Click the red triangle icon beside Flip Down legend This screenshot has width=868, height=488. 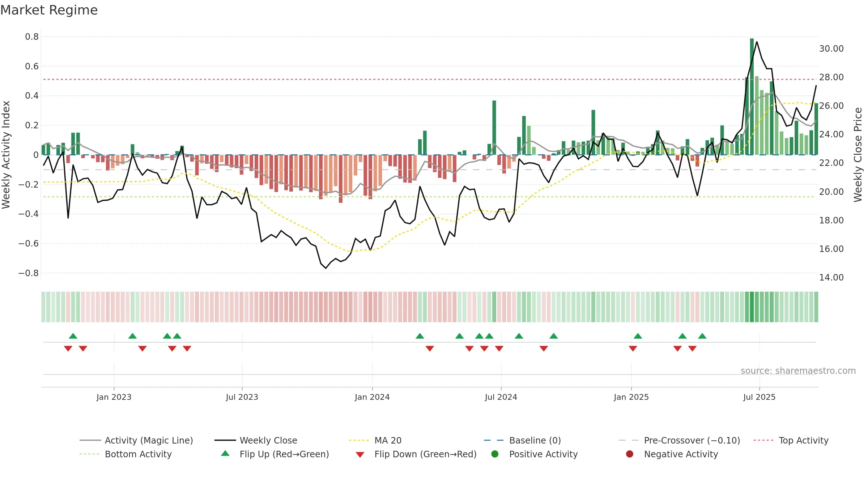pyautogui.click(x=360, y=455)
